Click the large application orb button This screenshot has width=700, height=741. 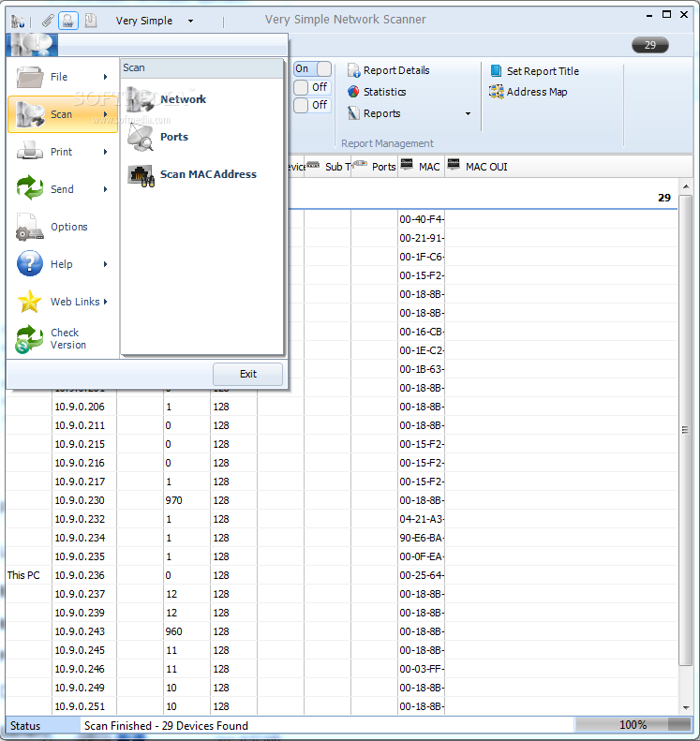(x=32, y=45)
